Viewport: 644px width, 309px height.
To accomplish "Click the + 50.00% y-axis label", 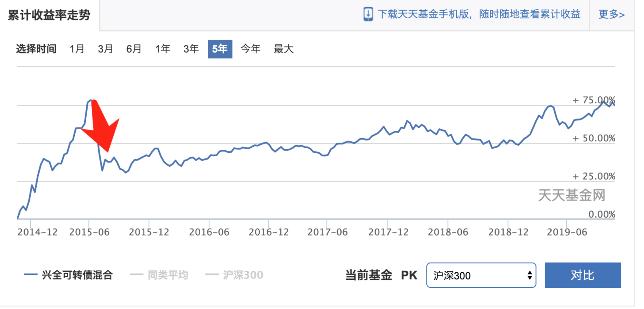I will [x=594, y=138].
